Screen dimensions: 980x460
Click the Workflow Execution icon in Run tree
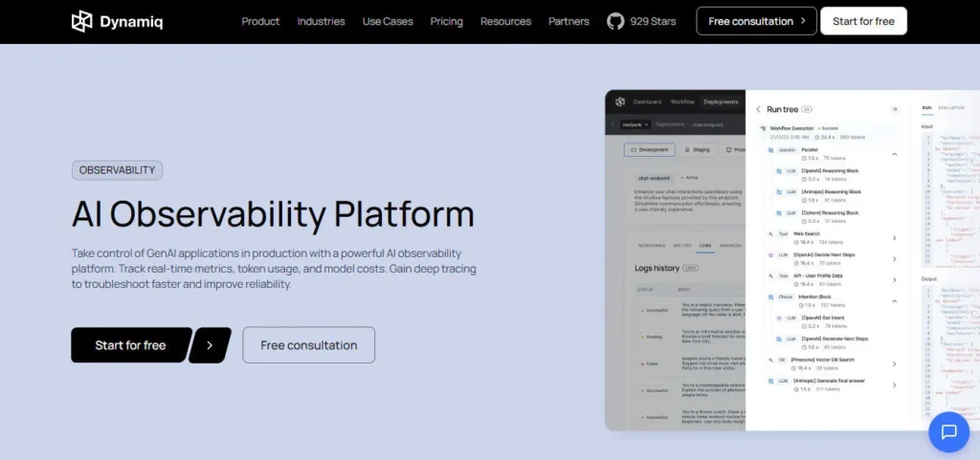[763, 128]
